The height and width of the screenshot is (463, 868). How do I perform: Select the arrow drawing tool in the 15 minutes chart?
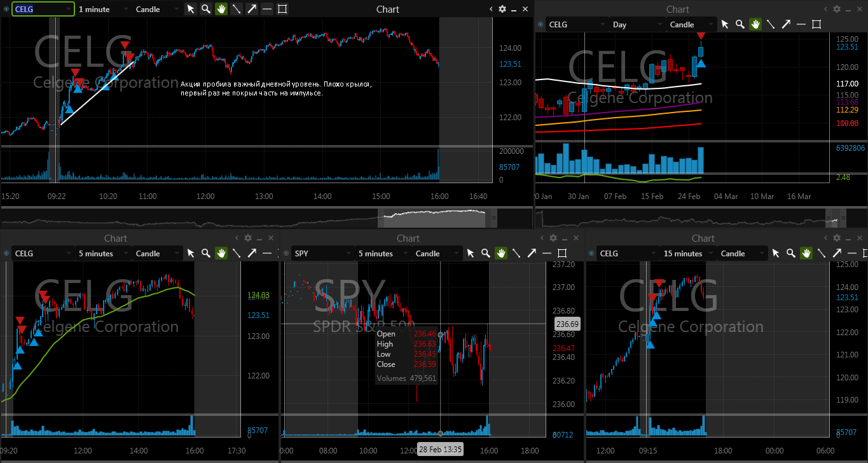[x=837, y=253]
